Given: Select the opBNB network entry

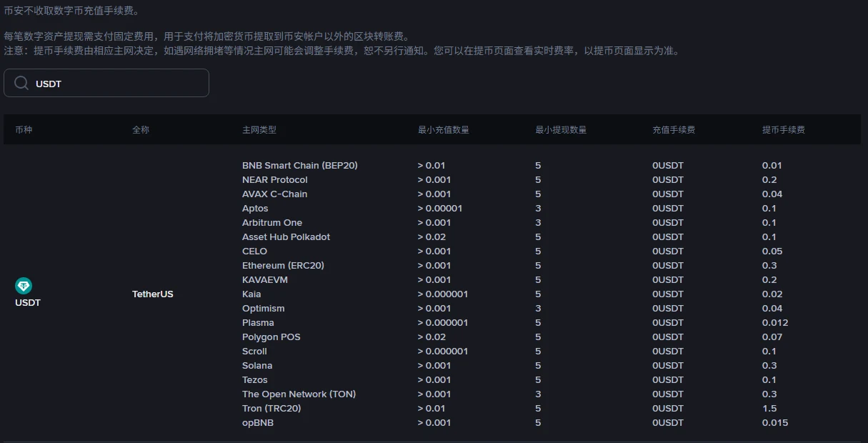Looking at the screenshot, I should tap(258, 423).
